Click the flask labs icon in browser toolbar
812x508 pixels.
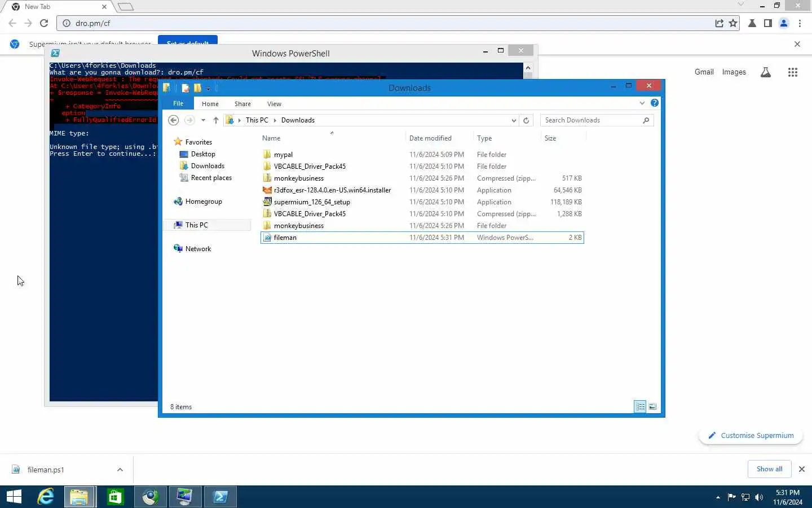click(x=752, y=23)
